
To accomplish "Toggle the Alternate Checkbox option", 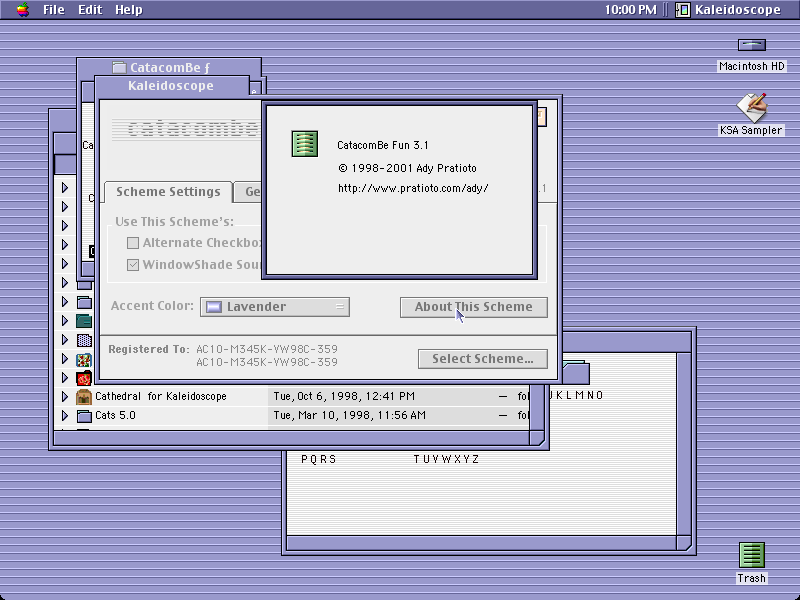I will tap(133, 243).
